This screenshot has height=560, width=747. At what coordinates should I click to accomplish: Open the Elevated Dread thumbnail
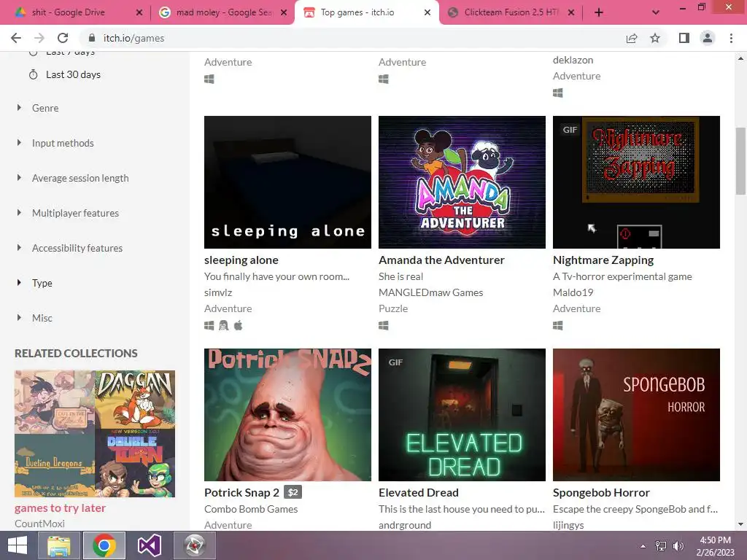[462, 415]
